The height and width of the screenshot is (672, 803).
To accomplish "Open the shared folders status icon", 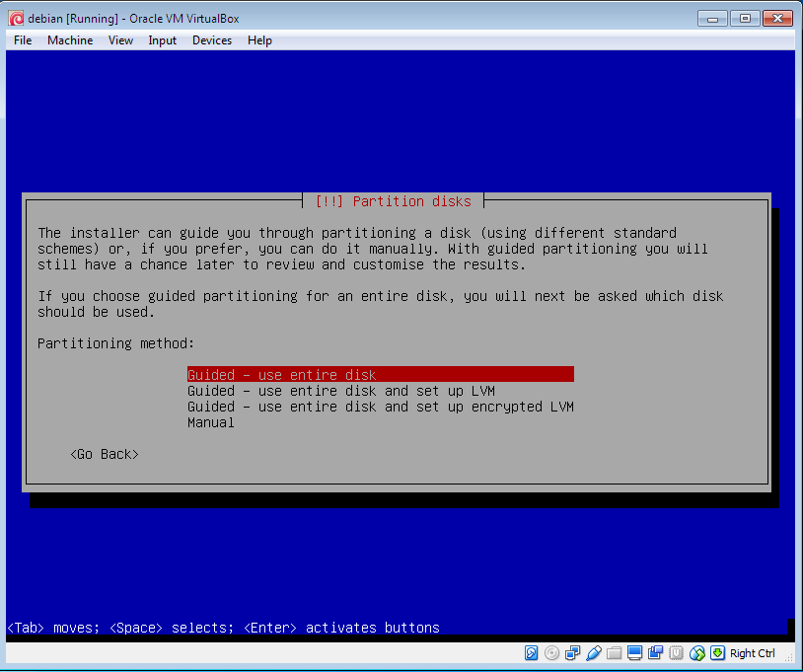I will 614,653.
